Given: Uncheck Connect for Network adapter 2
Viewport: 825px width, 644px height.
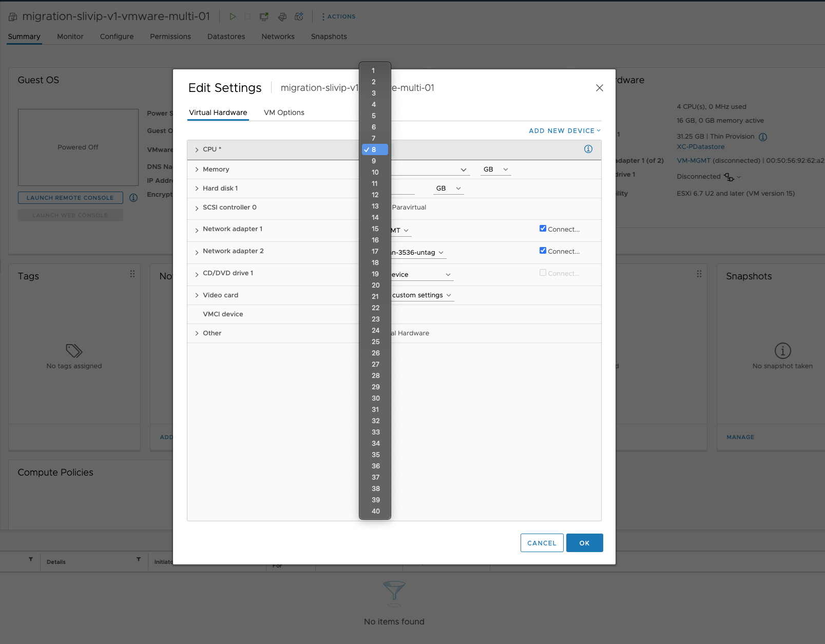Looking at the screenshot, I should pos(543,251).
